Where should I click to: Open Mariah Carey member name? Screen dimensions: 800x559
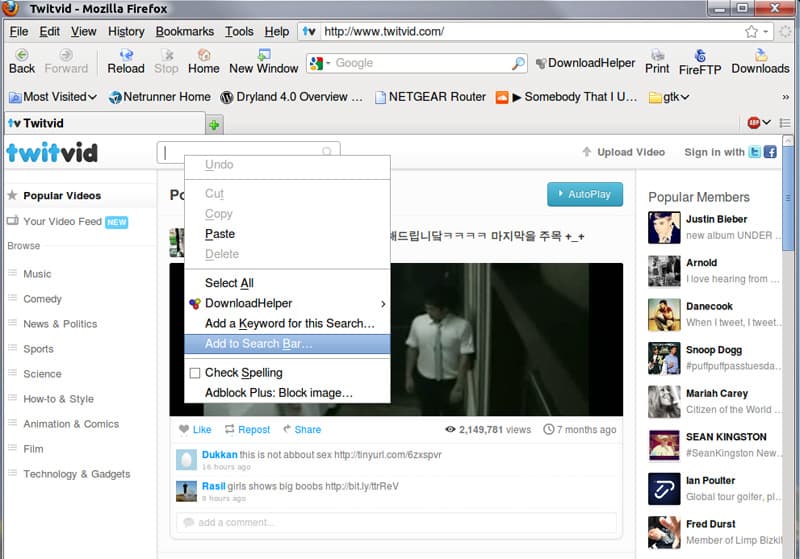click(716, 393)
